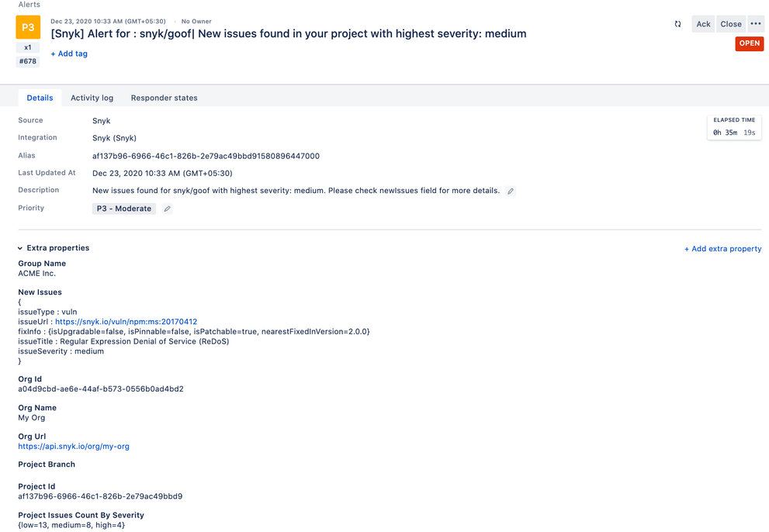The image size is (769, 532).
Task: Click the refresh alert icon
Action: [x=678, y=24]
